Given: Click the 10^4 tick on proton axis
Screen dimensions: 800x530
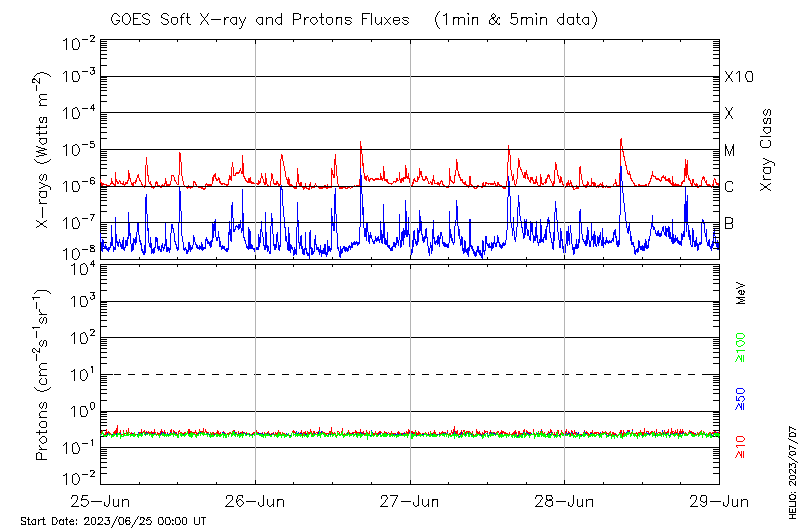Looking at the screenshot, I should [x=80, y=266].
